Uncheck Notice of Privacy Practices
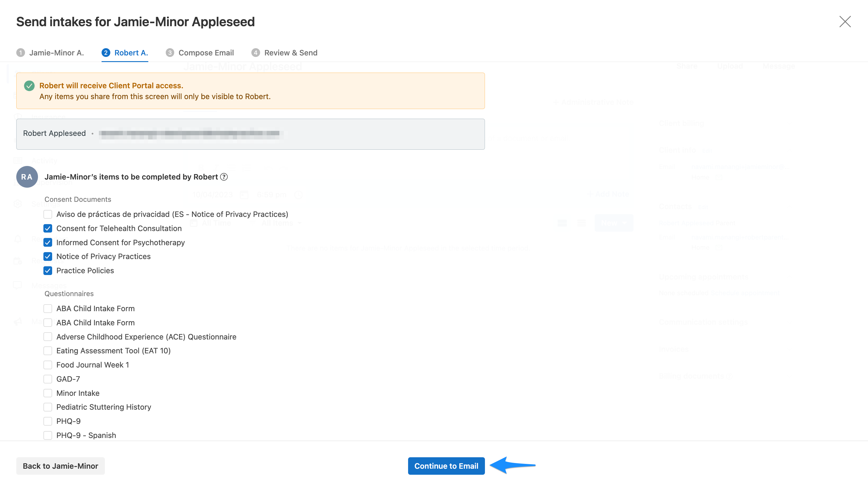The height and width of the screenshot is (491, 868). pyautogui.click(x=48, y=256)
